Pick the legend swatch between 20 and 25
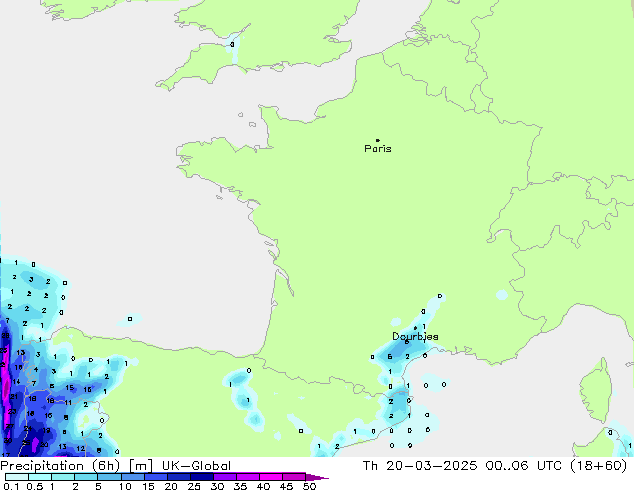Screen dimensions: 634x490 (x=178, y=477)
